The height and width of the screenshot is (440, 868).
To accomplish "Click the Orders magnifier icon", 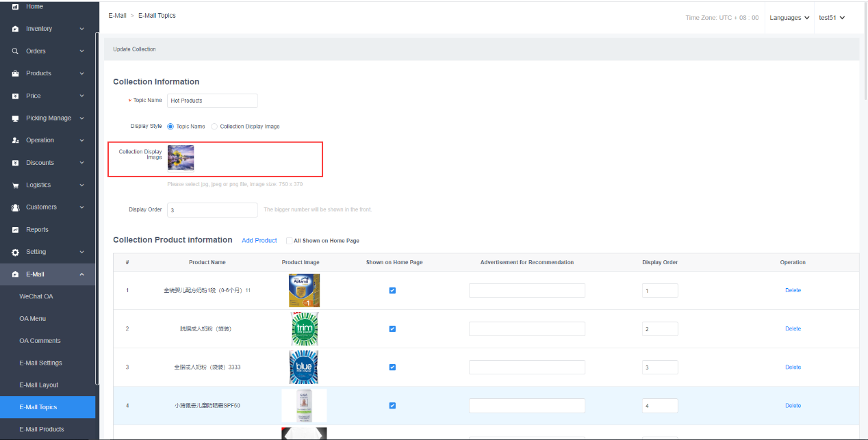I will 15,51.
